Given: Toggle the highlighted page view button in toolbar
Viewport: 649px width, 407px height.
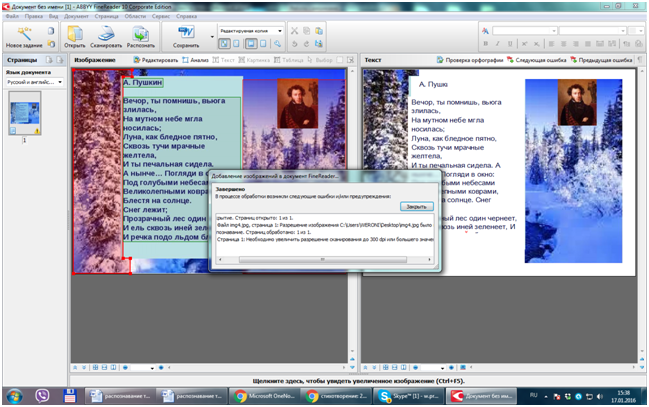Looking at the screenshot, I should [x=251, y=43].
